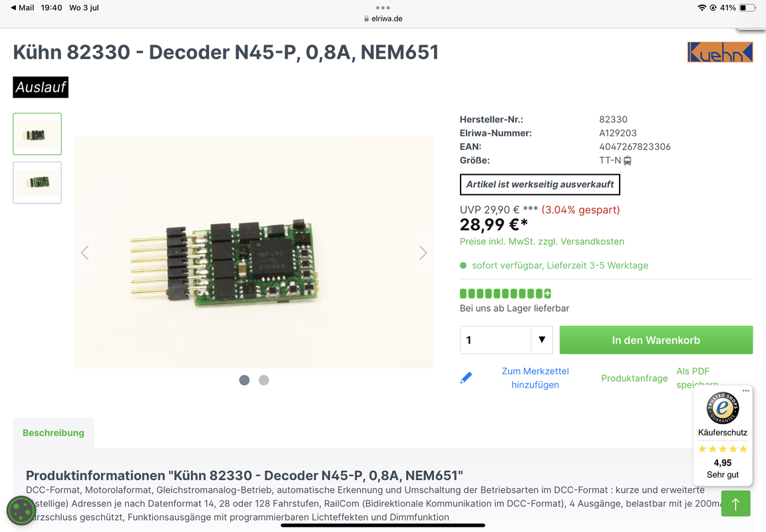Image resolution: width=766 pixels, height=532 pixels.
Task: Tap the price 28,99 €
Action: [494, 225]
